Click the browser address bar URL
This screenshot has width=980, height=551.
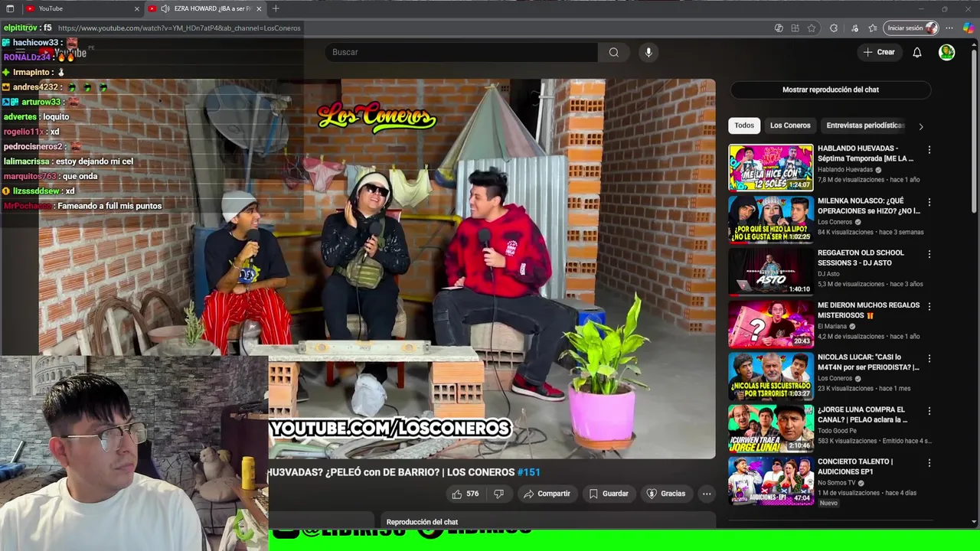pyautogui.click(x=180, y=28)
